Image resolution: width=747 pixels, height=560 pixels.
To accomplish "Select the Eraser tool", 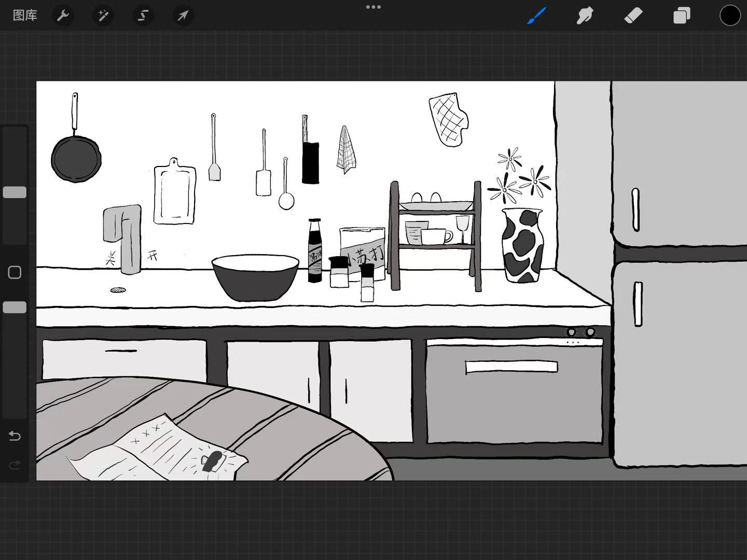I will pyautogui.click(x=633, y=16).
